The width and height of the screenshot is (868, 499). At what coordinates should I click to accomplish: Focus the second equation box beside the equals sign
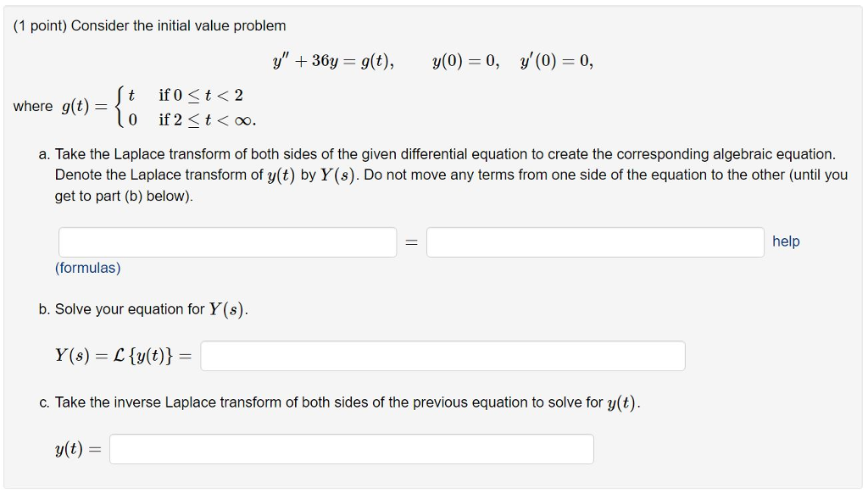[595, 241]
